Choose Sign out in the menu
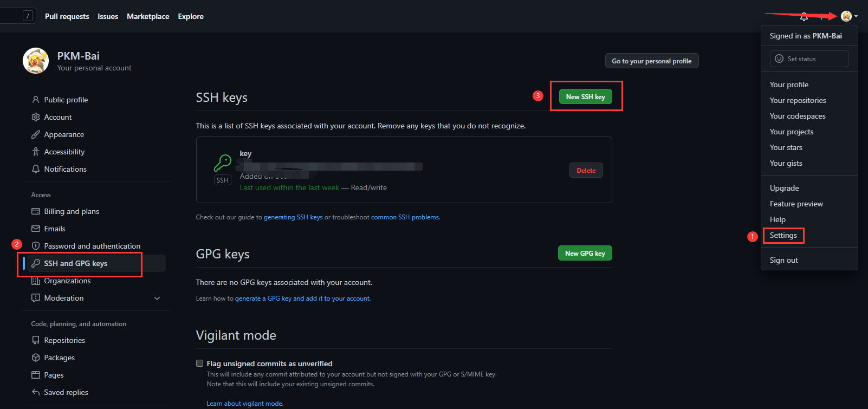The width and height of the screenshot is (868, 409). tap(784, 260)
